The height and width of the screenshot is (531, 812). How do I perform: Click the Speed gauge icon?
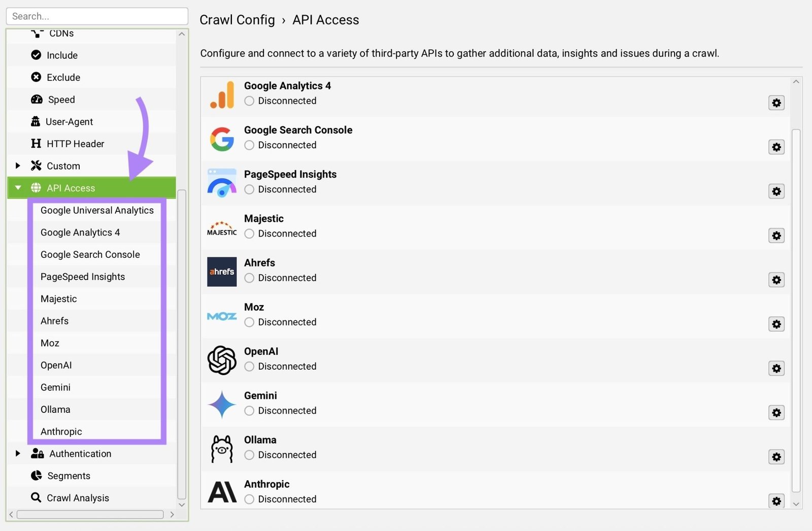[37, 99]
